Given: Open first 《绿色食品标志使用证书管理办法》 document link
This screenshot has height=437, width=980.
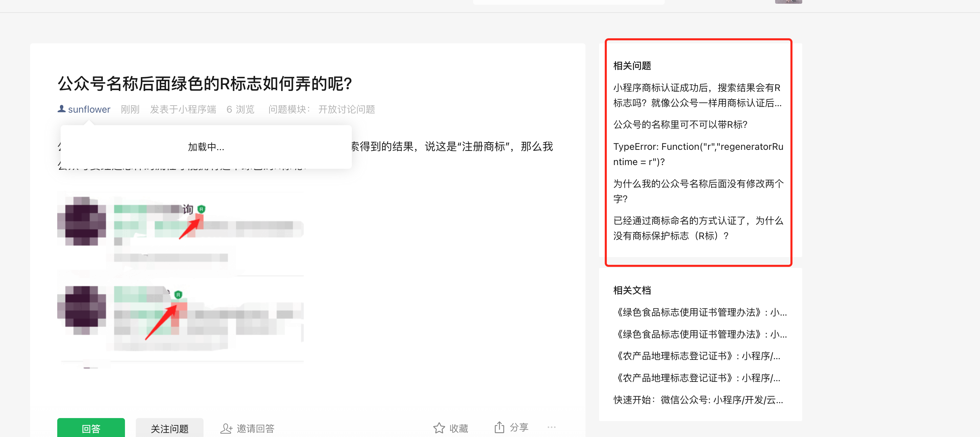Looking at the screenshot, I should click(x=700, y=312).
